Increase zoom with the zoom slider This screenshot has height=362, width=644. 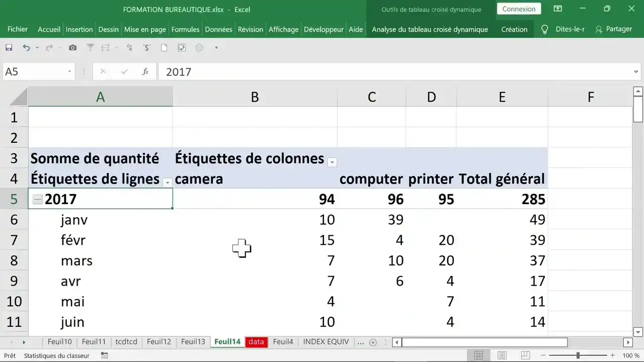[x=613, y=355]
